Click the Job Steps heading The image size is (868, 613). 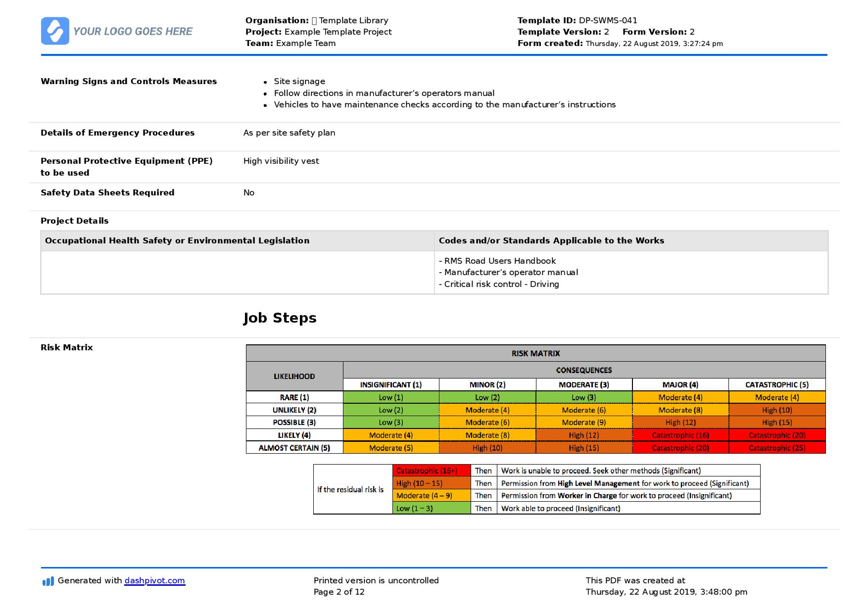(x=280, y=318)
